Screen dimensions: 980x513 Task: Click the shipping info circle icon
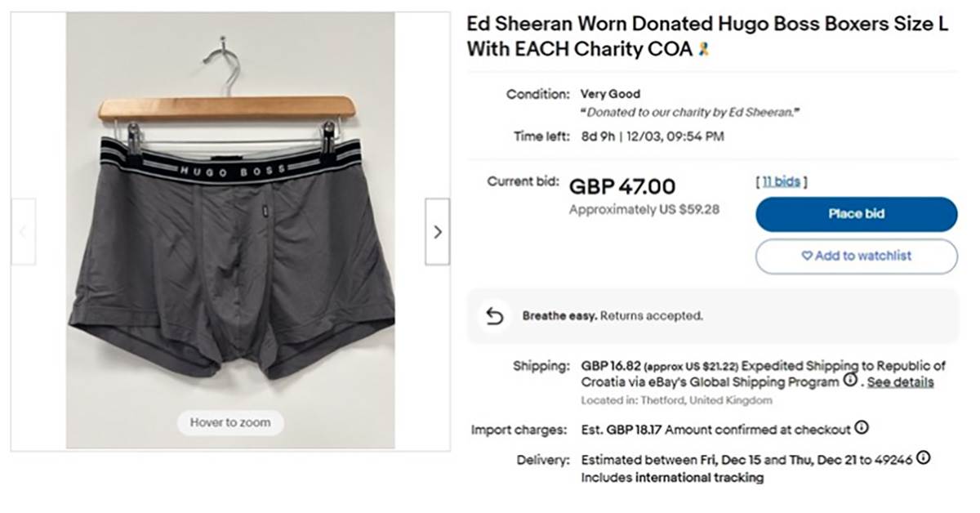[850, 381]
